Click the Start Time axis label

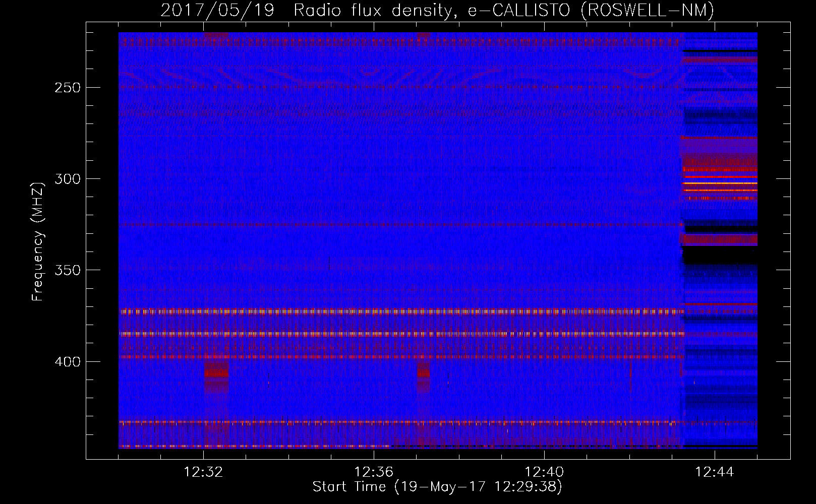pyautogui.click(x=437, y=487)
